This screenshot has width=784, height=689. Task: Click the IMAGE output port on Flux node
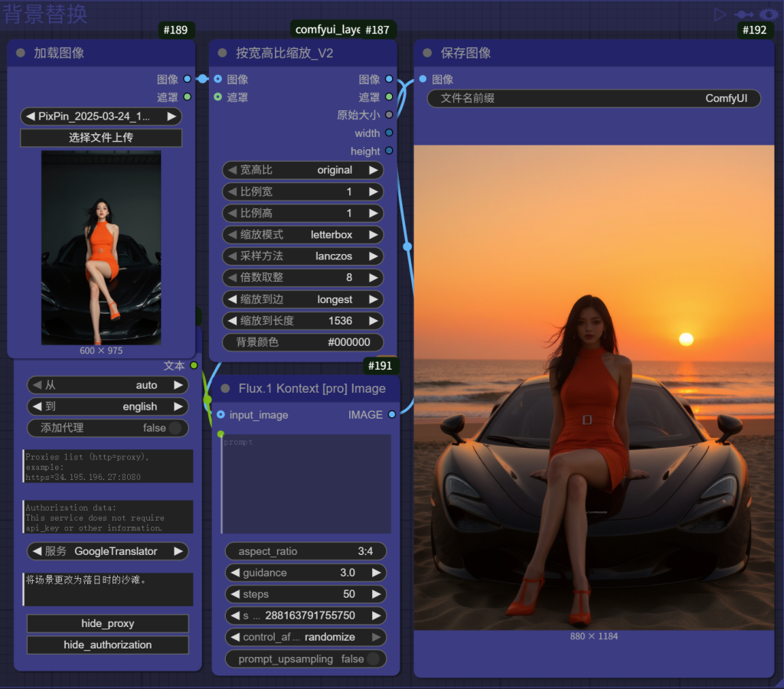tap(392, 415)
